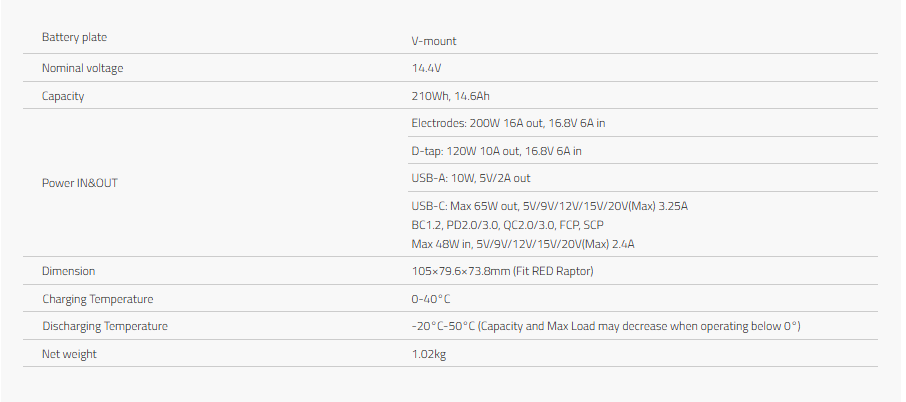906x402 pixels.
Task: Click the Power IN&OUT label
Action: [80, 183]
